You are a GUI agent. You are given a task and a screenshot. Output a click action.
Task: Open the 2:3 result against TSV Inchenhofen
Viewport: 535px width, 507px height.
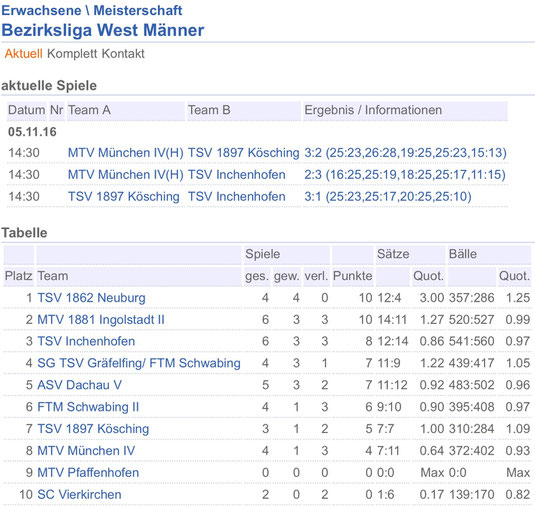(405, 175)
